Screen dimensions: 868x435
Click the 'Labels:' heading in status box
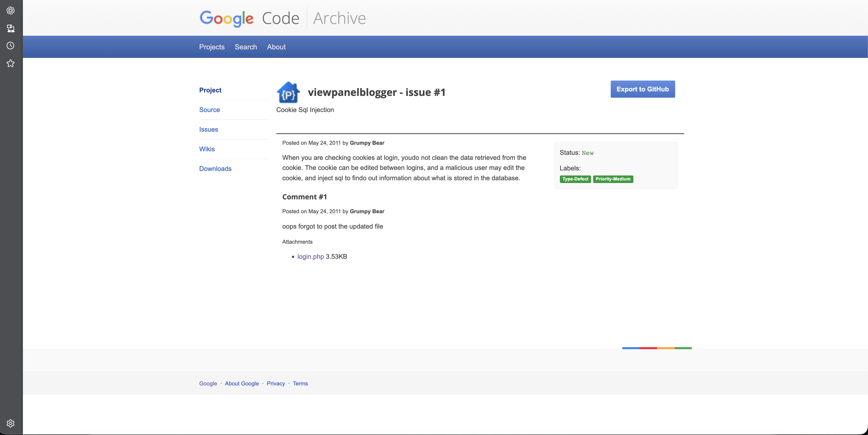coord(570,168)
